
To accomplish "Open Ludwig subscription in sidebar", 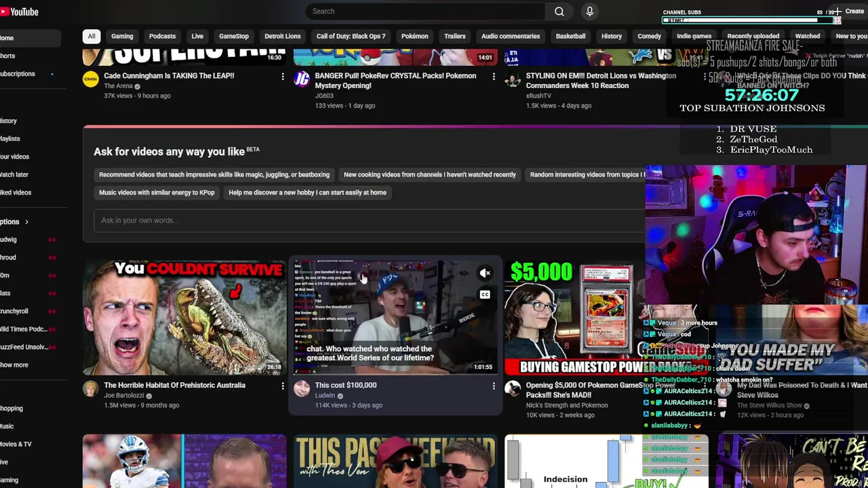I will [8, 239].
